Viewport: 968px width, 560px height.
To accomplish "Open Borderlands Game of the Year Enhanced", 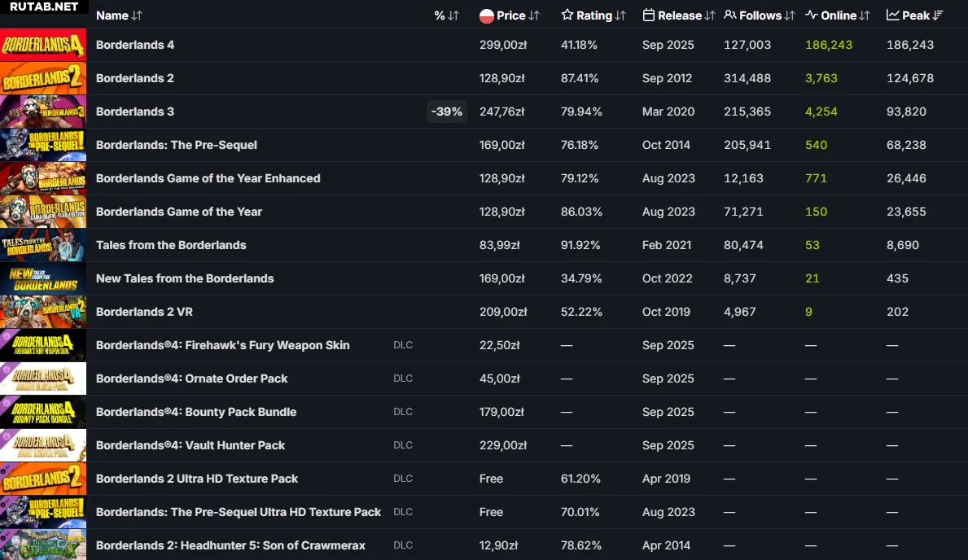I will click(x=208, y=178).
